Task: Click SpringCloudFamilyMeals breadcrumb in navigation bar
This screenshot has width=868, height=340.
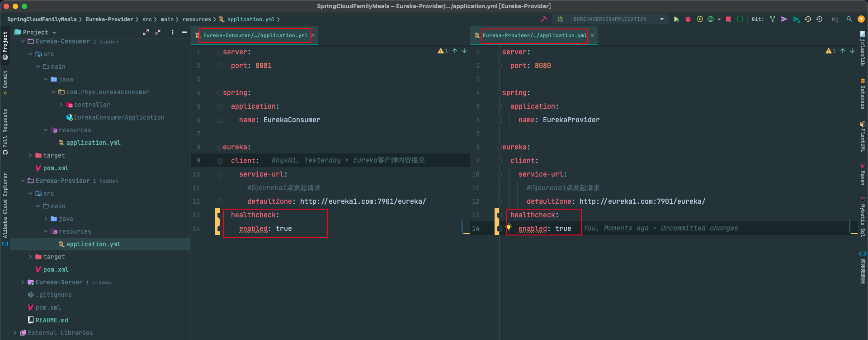Action: click(x=42, y=19)
